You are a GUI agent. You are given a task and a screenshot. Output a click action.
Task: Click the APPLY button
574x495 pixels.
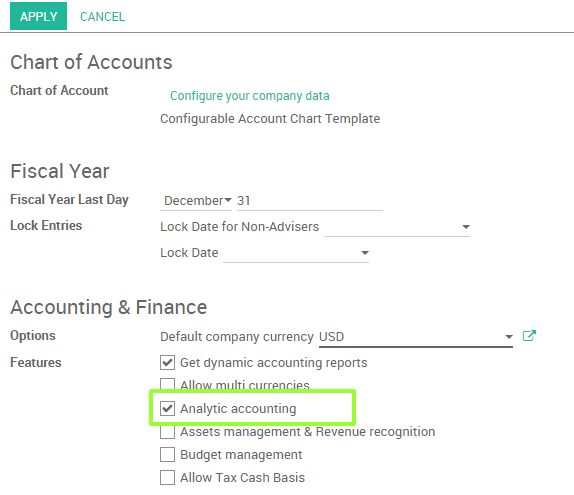[38, 16]
